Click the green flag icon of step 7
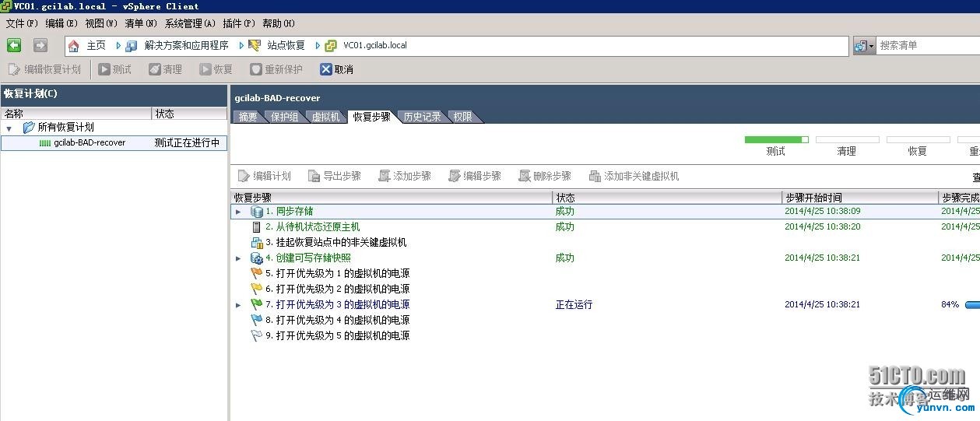This screenshot has height=421, width=980. [x=257, y=304]
